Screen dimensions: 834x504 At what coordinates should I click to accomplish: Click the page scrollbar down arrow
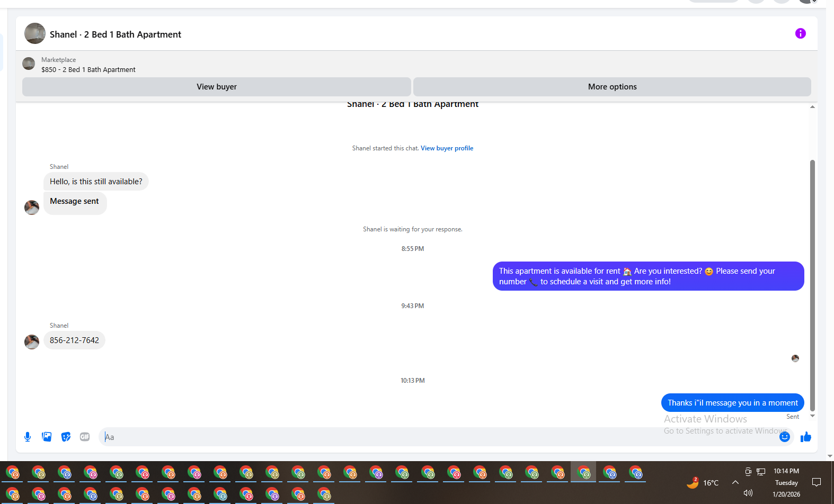[830, 456]
